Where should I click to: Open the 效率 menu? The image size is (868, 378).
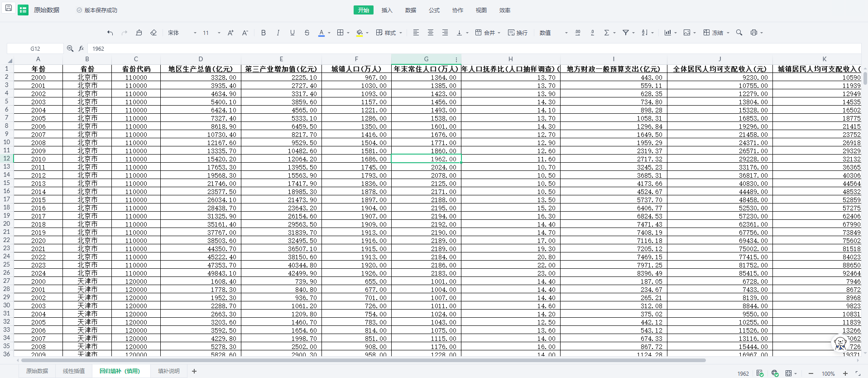click(504, 10)
